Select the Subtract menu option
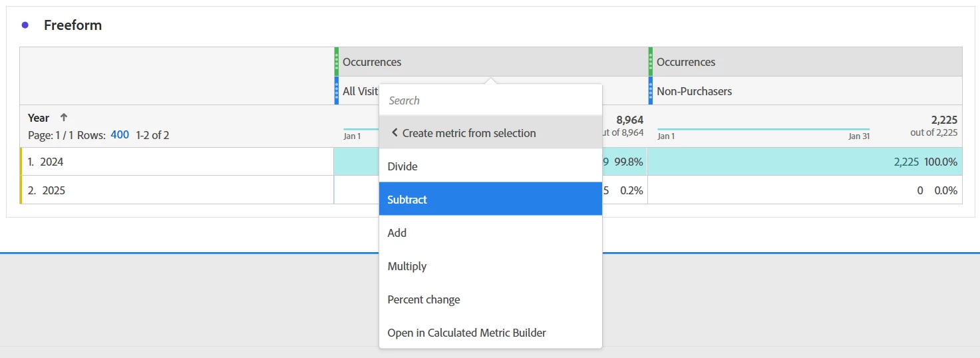 (x=407, y=200)
